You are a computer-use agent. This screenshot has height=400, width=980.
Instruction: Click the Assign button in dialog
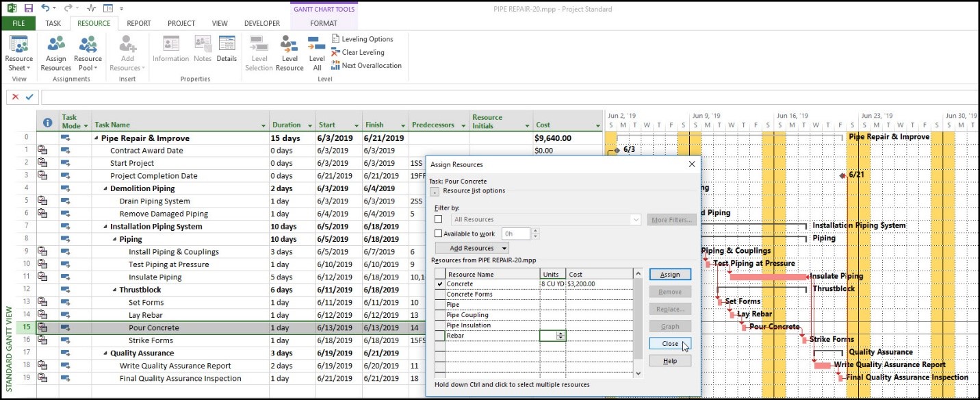point(669,275)
